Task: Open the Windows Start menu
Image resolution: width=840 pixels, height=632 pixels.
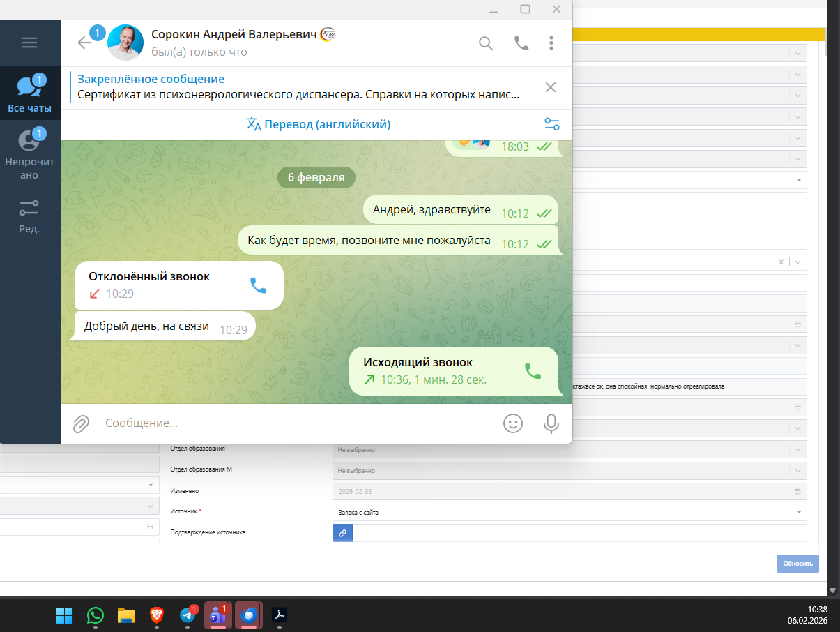Action: (64, 615)
